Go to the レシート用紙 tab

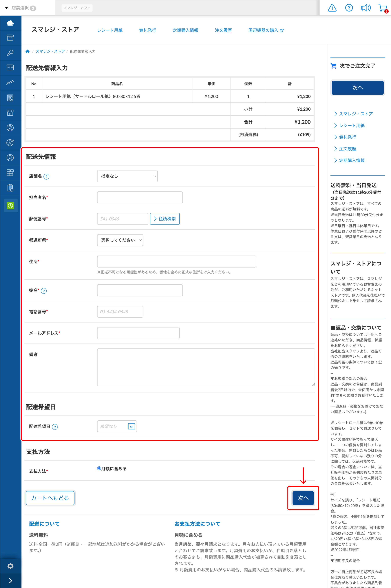coord(110,30)
